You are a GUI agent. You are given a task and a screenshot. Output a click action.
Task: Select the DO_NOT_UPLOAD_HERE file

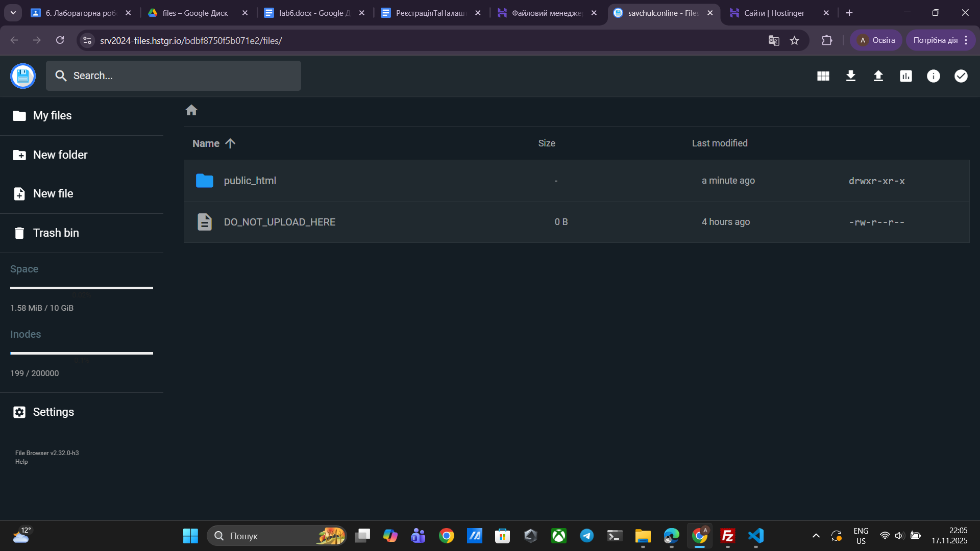pyautogui.click(x=279, y=222)
